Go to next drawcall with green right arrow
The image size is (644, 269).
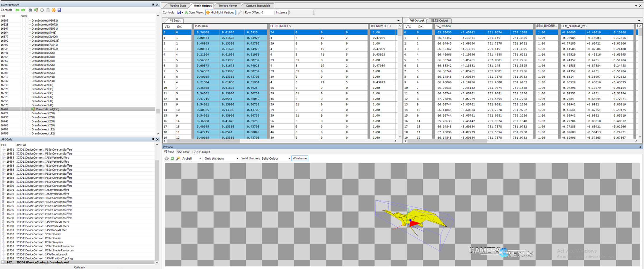point(23,10)
